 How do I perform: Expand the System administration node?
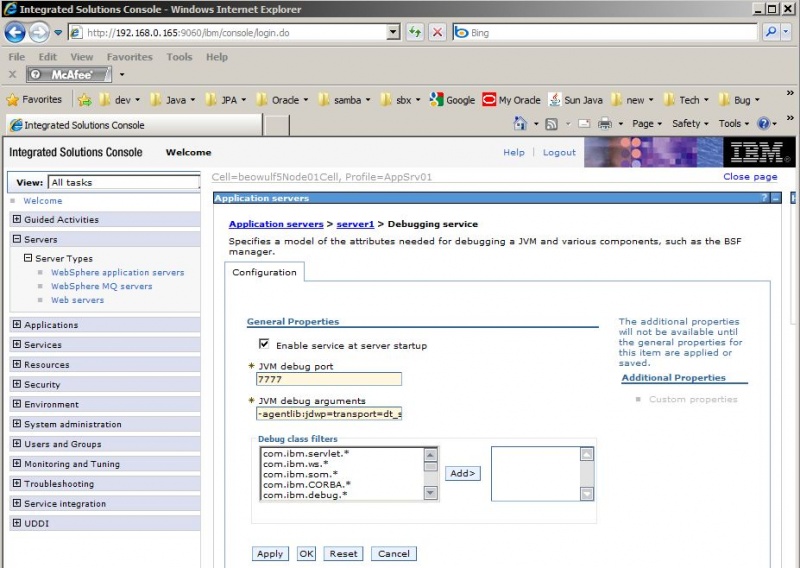click(17, 424)
